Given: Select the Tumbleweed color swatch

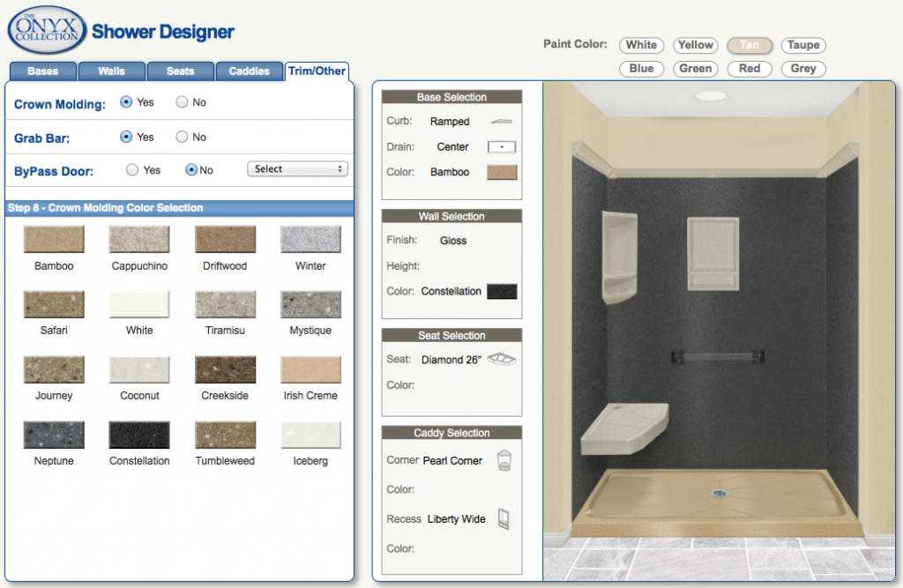Looking at the screenshot, I should point(225,435).
